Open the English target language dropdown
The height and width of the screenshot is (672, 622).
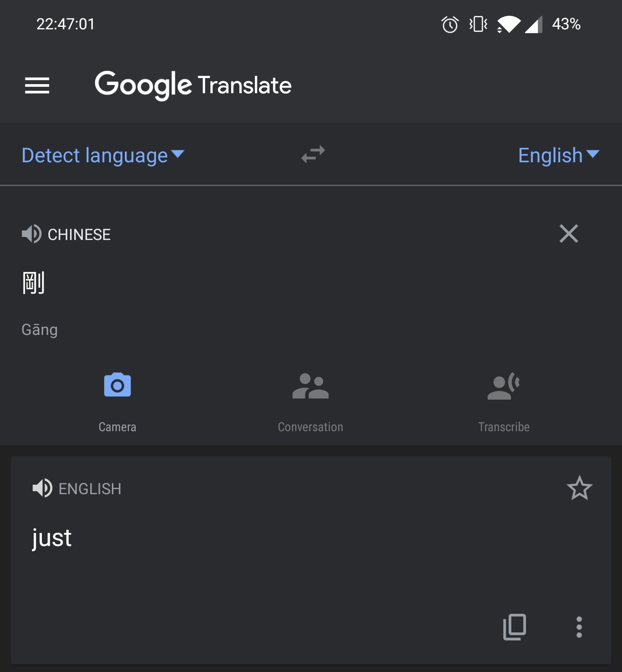[558, 155]
